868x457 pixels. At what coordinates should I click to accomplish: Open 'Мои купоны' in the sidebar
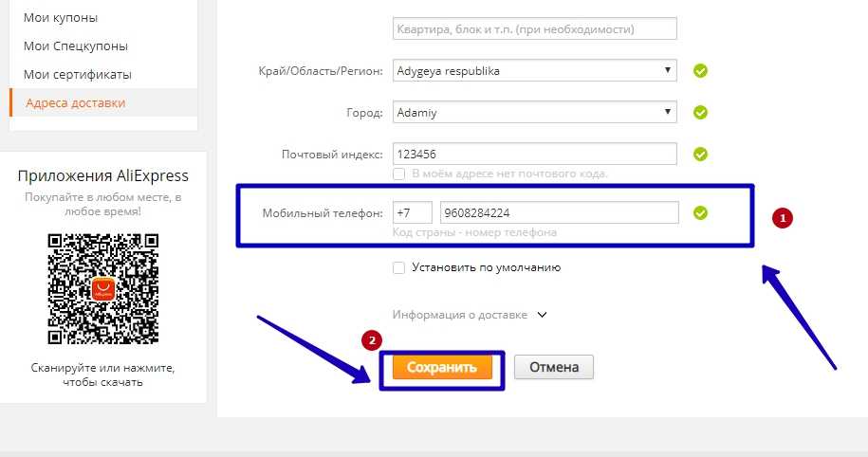point(61,17)
